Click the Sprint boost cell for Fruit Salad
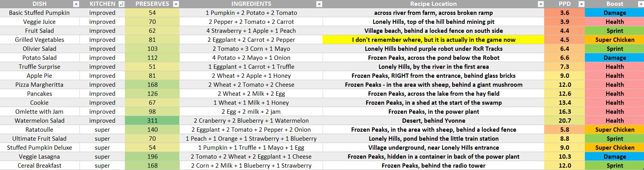Image resolution: width=644 pixels, height=170 pixels. 614,31
